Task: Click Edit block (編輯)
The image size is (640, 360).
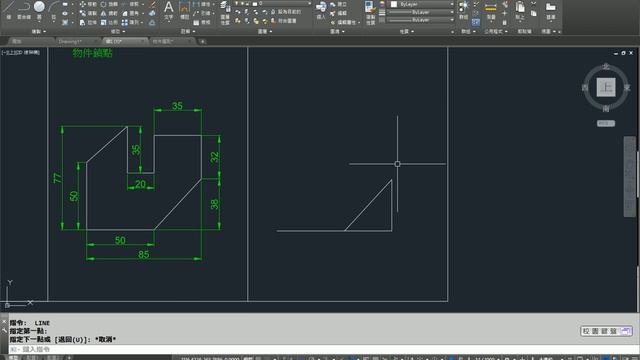Action: coord(338,13)
